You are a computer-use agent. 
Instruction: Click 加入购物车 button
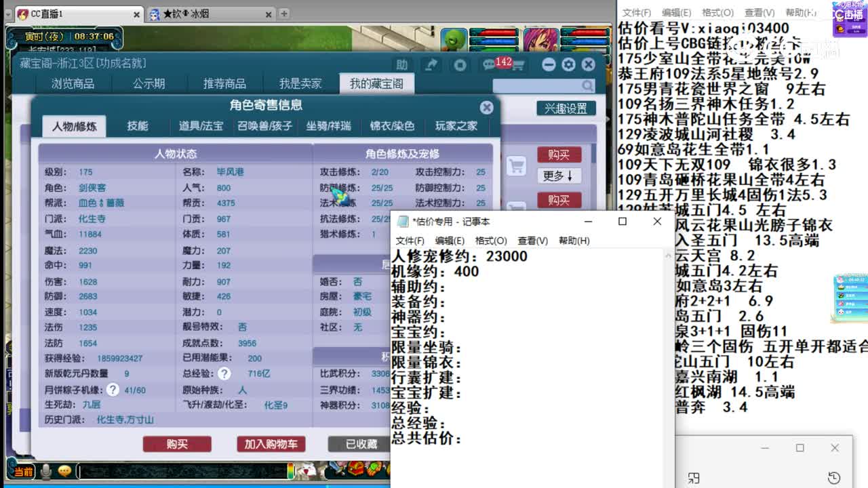point(271,444)
